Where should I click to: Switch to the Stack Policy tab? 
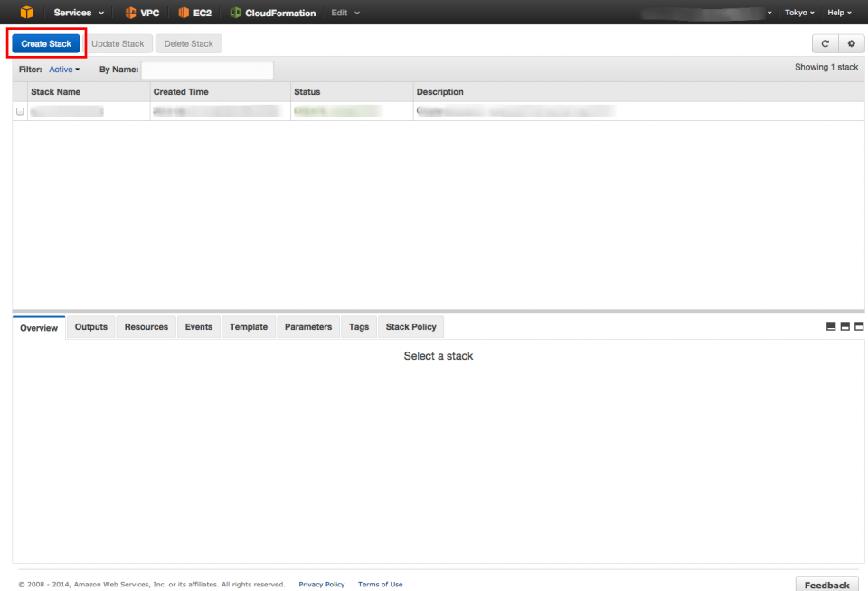coord(410,327)
